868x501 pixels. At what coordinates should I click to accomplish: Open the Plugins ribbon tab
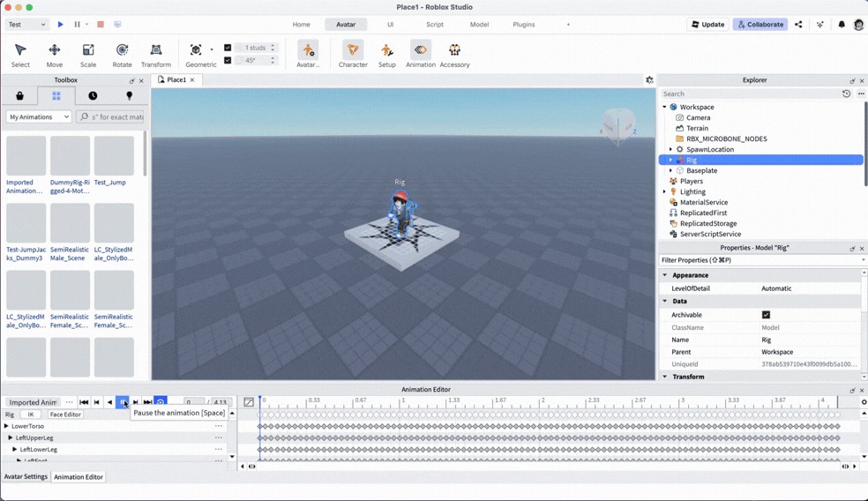pos(524,25)
